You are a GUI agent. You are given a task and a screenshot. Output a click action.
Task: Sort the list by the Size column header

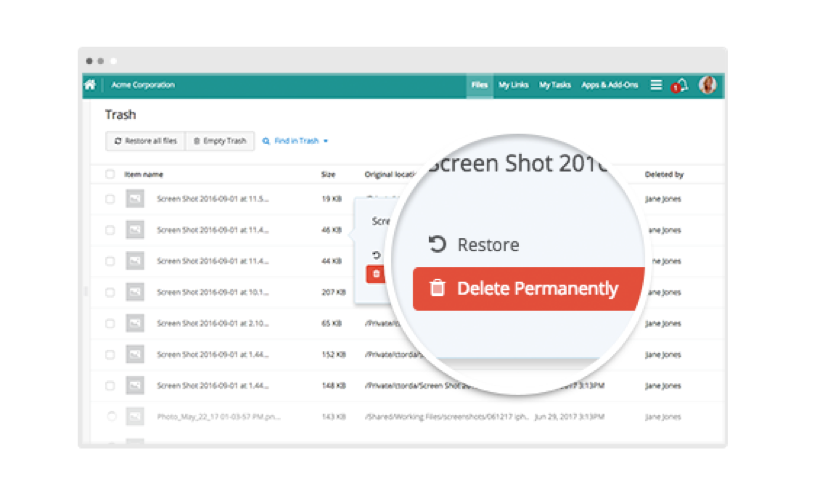tap(328, 174)
